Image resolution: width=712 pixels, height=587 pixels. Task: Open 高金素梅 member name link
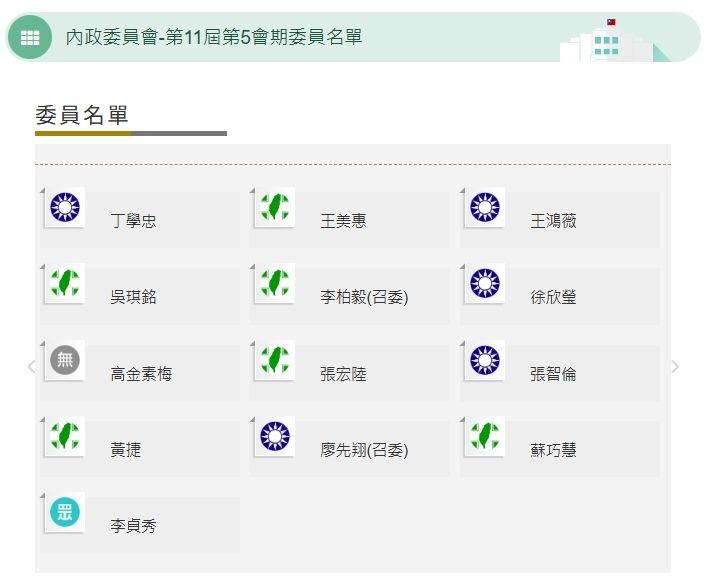click(x=141, y=374)
